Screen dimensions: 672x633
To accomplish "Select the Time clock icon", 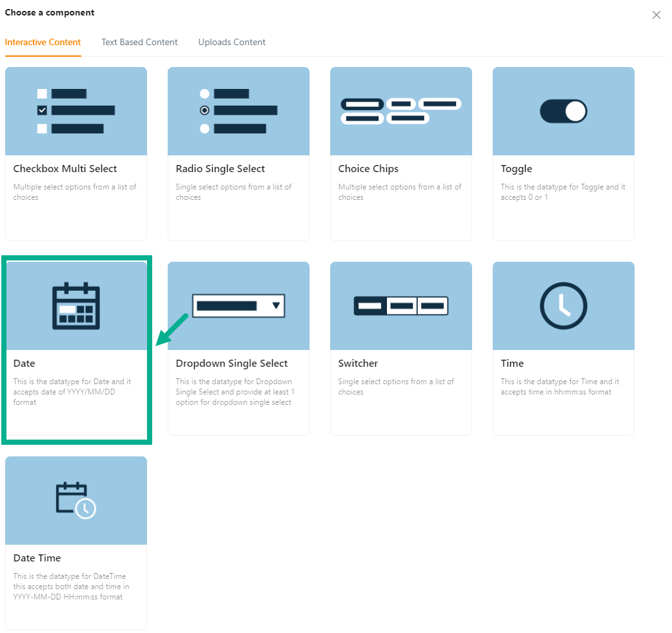I will pyautogui.click(x=563, y=306).
